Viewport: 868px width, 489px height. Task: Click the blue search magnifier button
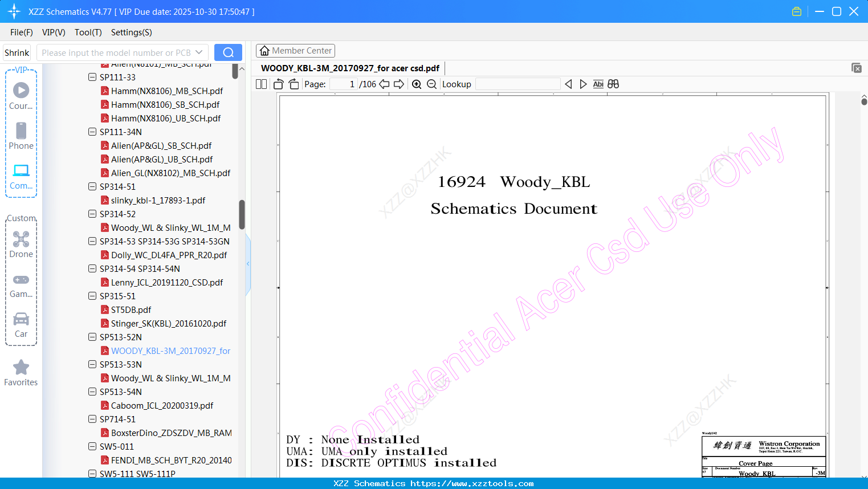coord(228,52)
